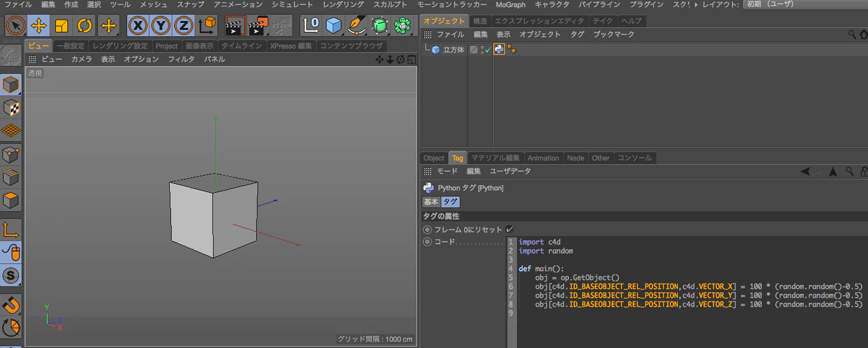Open the green array/cloner palette icon
Image resolution: width=868 pixels, height=348 pixels.
(x=403, y=25)
